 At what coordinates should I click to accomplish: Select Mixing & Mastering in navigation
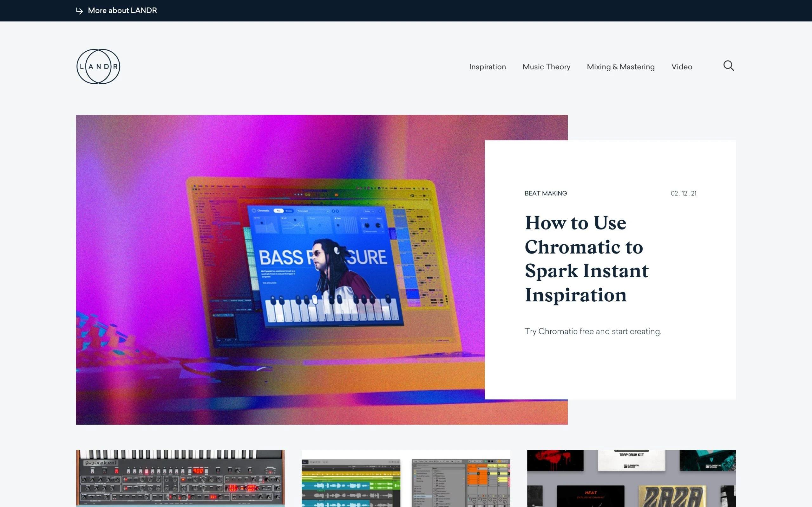click(620, 67)
